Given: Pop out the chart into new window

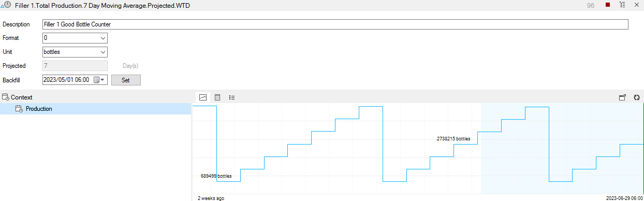Looking at the screenshot, I should (622, 97).
